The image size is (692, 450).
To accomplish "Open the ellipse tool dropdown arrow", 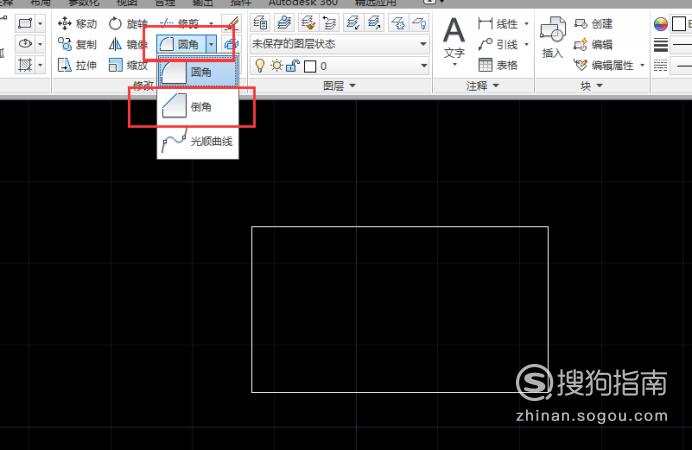I will coord(40,44).
